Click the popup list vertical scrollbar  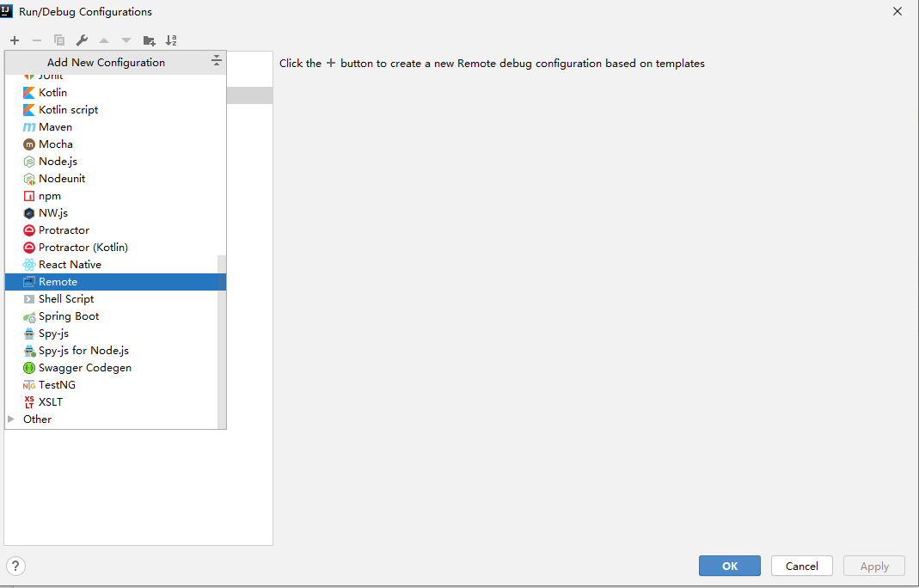point(222,342)
